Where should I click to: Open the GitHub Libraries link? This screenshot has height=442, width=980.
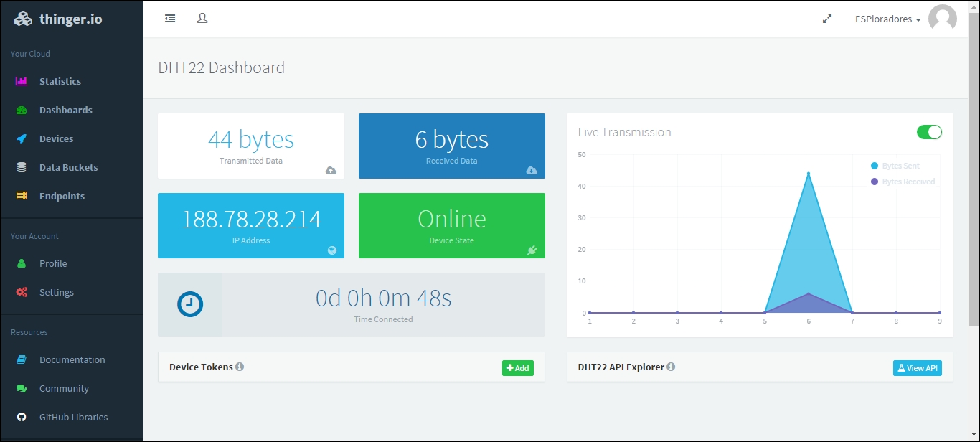[x=74, y=417]
